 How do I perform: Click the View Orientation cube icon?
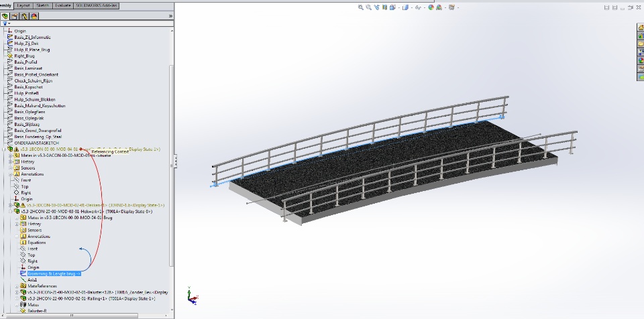pyautogui.click(x=392, y=7)
